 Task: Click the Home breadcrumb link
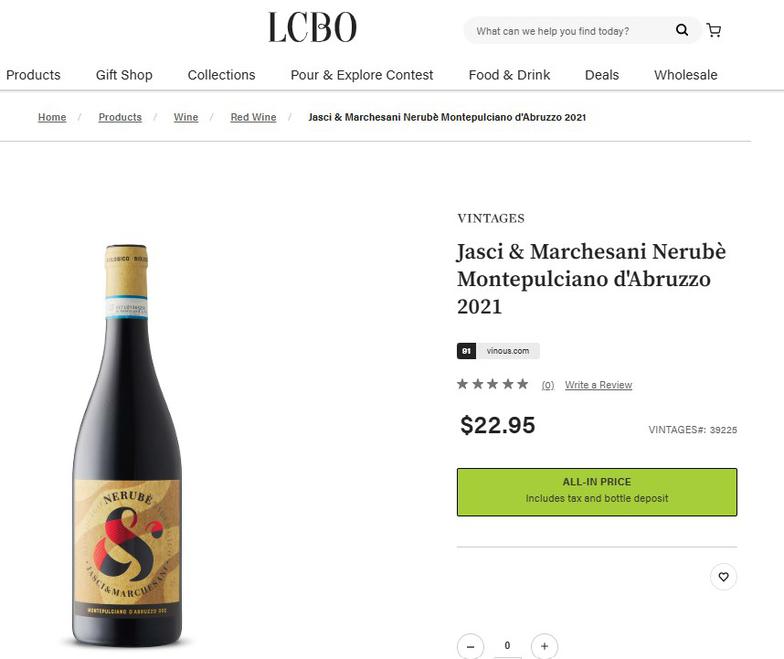click(52, 117)
